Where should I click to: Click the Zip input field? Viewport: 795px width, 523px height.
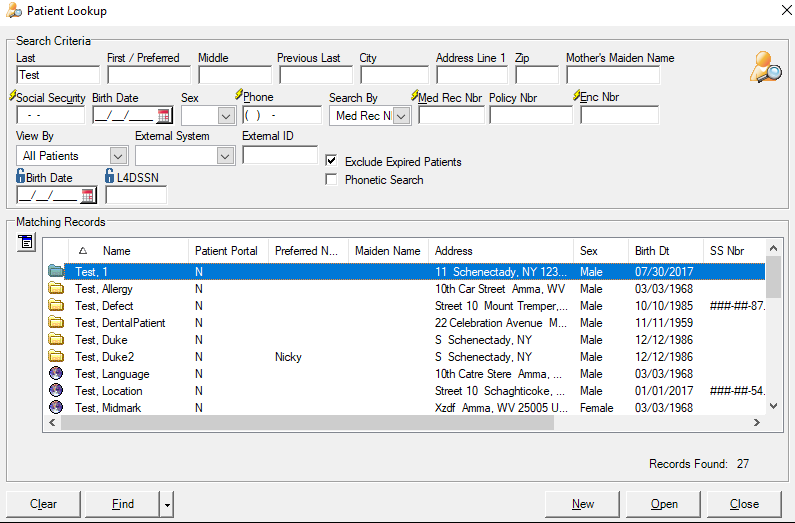[x=536, y=75]
